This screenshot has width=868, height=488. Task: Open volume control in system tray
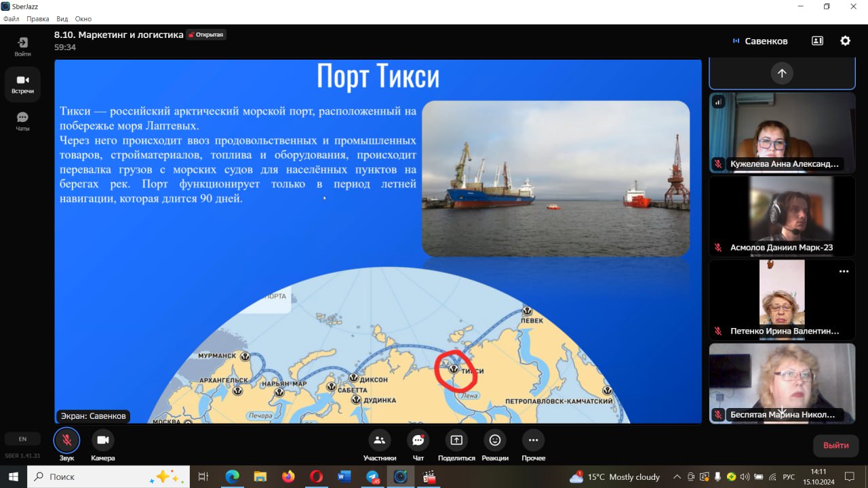[745, 476]
